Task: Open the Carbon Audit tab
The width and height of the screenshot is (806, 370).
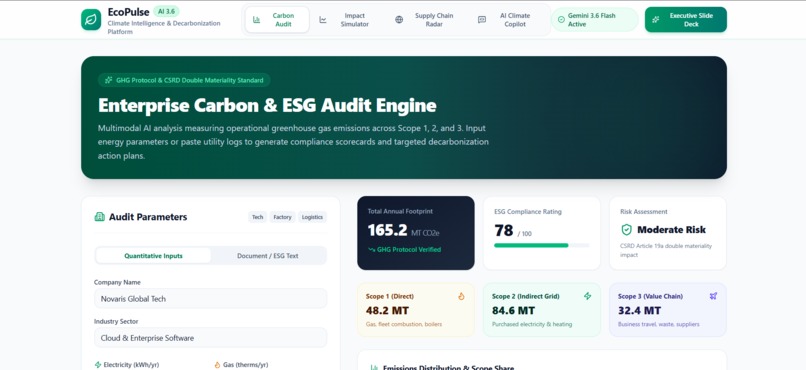Action: pyautogui.click(x=277, y=20)
